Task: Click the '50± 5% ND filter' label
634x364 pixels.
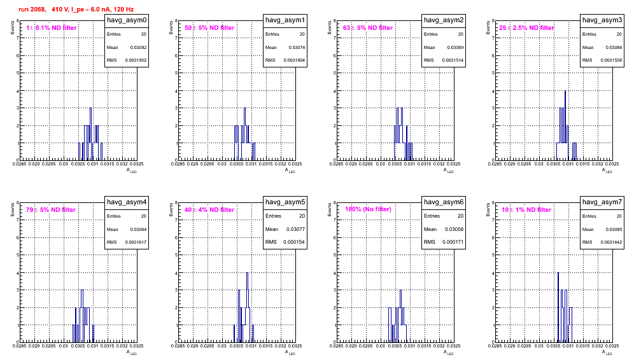Action: 209,28
